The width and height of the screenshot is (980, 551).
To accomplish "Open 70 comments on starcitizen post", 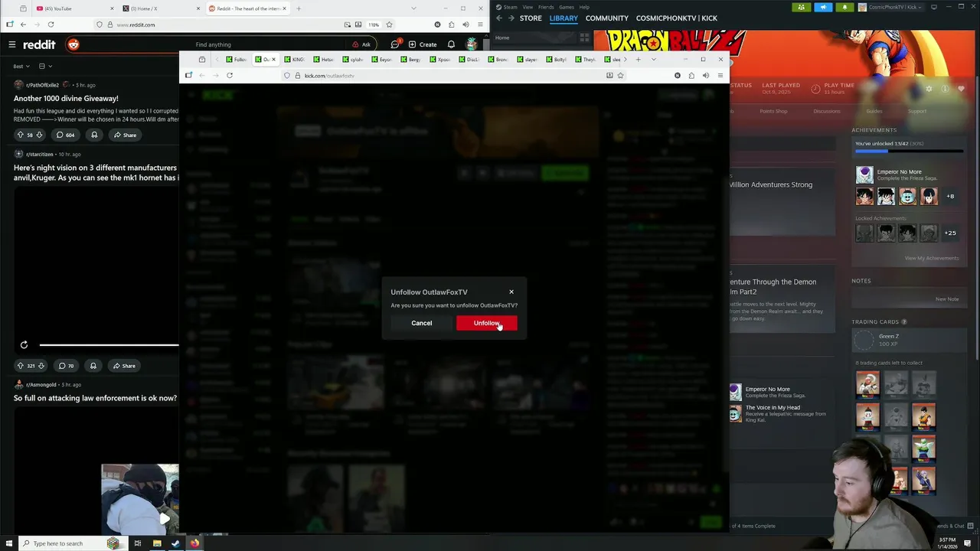I will point(66,366).
